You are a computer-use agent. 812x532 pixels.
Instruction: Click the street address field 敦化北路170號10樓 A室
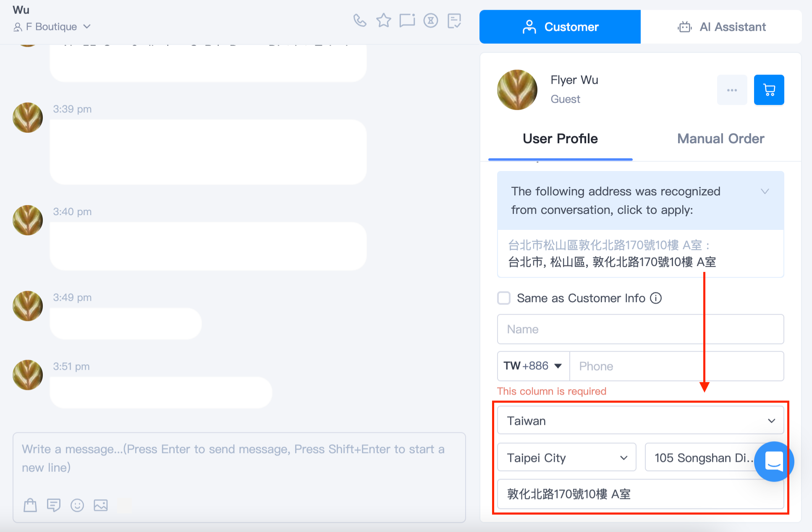click(640, 494)
